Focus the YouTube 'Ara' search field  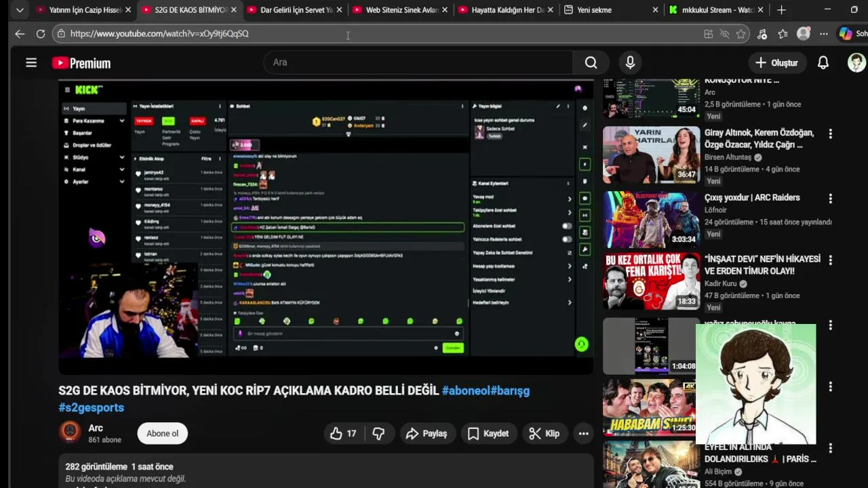click(418, 62)
